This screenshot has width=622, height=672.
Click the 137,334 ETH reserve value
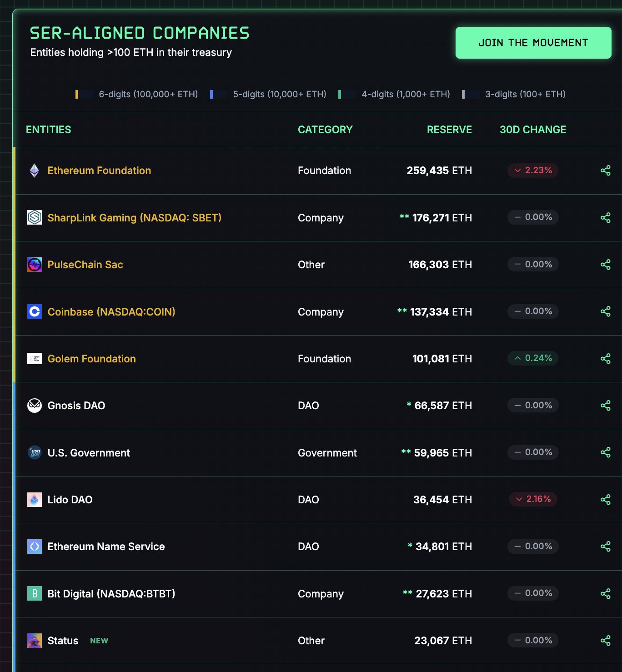pyautogui.click(x=441, y=312)
